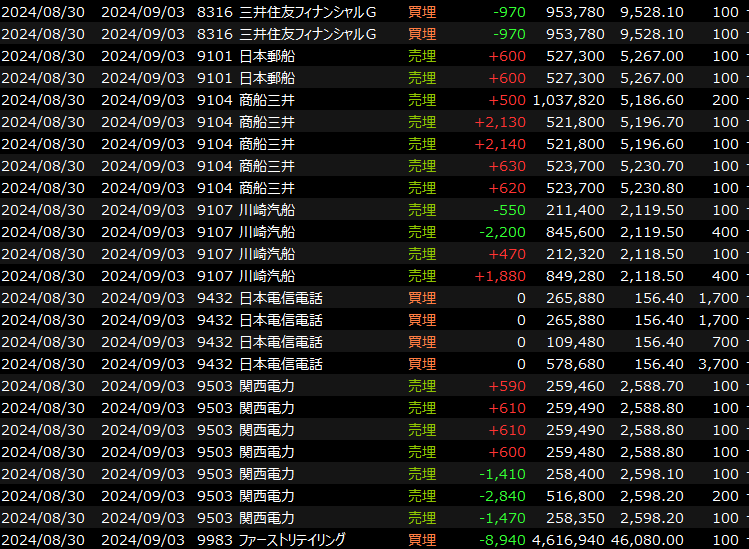Click the 46,080.00 price cell
The width and height of the screenshot is (749, 549).
pos(649,540)
